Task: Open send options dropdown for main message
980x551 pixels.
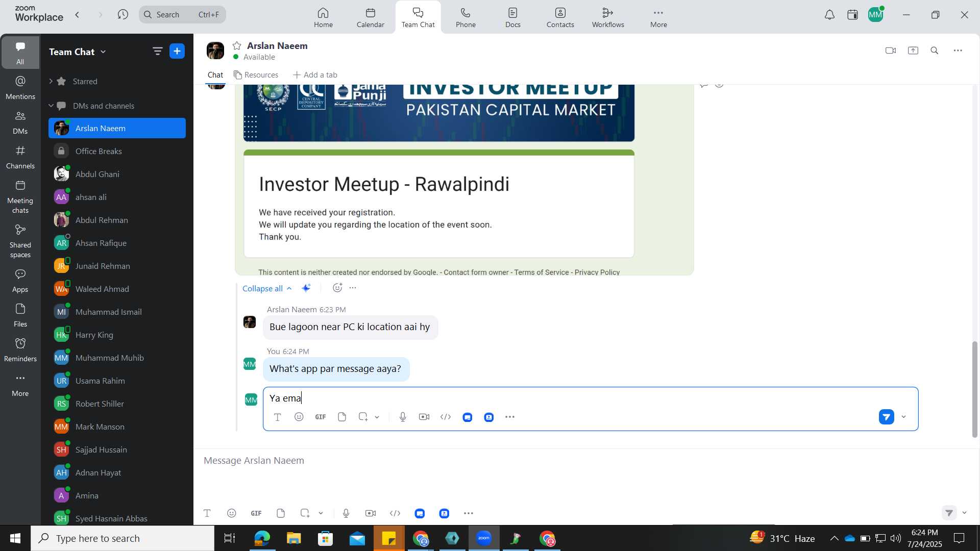Action: tap(965, 513)
